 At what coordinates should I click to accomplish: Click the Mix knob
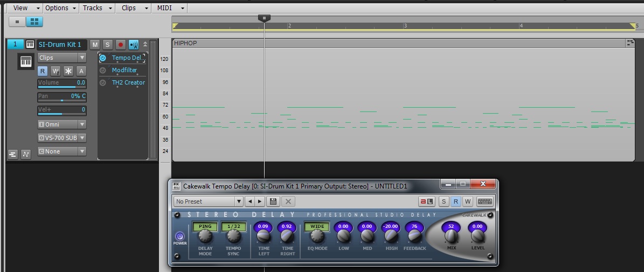[x=451, y=236]
